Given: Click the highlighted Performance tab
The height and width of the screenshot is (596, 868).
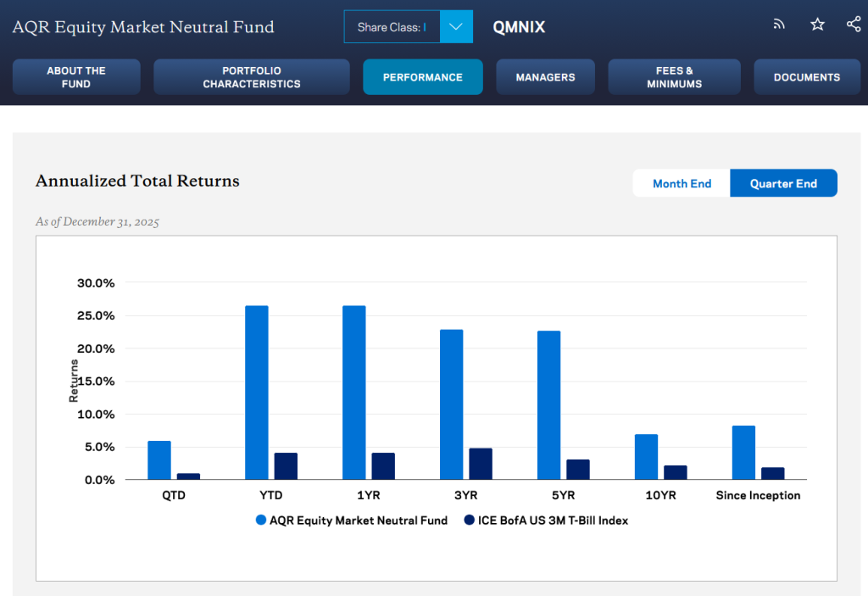Looking at the screenshot, I should pyautogui.click(x=422, y=76).
